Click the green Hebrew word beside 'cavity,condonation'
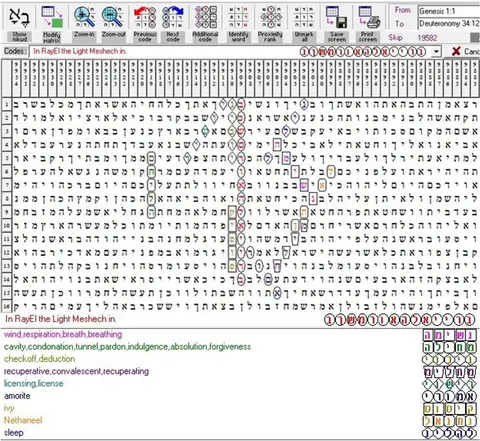The width and height of the screenshot is (480, 441). 450,347
